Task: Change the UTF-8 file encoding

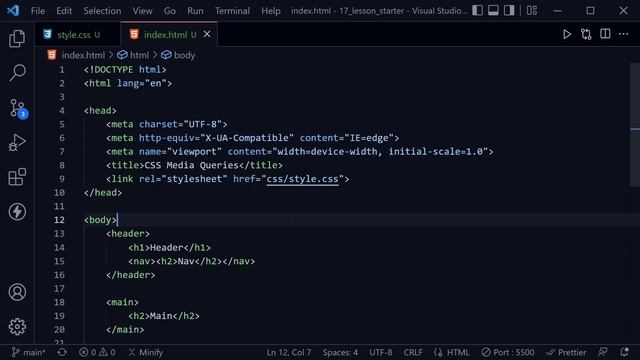Action: pyautogui.click(x=380, y=352)
